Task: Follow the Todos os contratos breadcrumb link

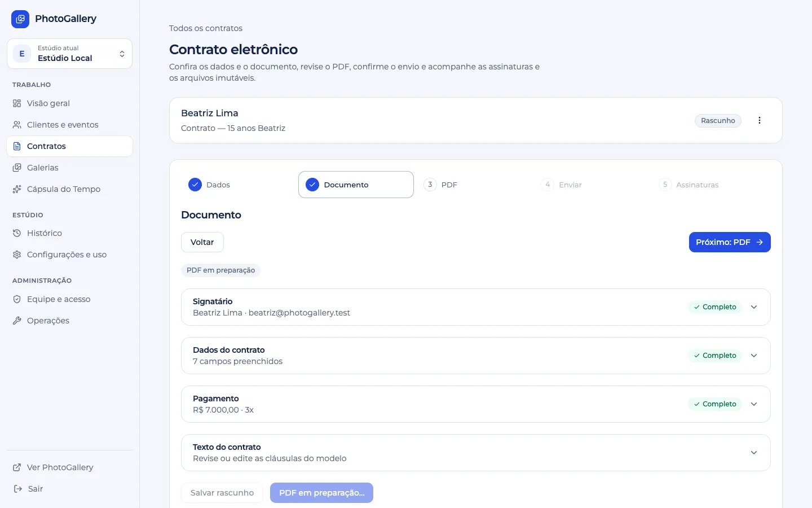Action: pos(206,28)
